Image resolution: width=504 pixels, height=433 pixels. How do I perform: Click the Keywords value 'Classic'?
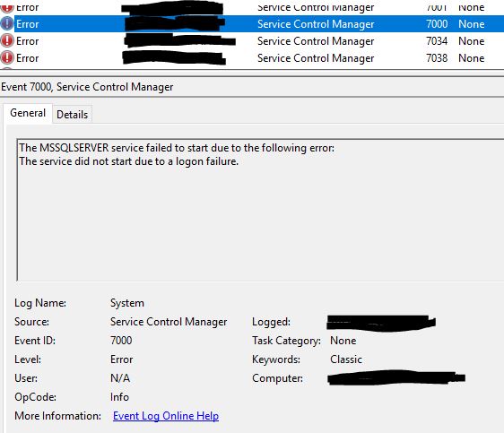coord(346,359)
